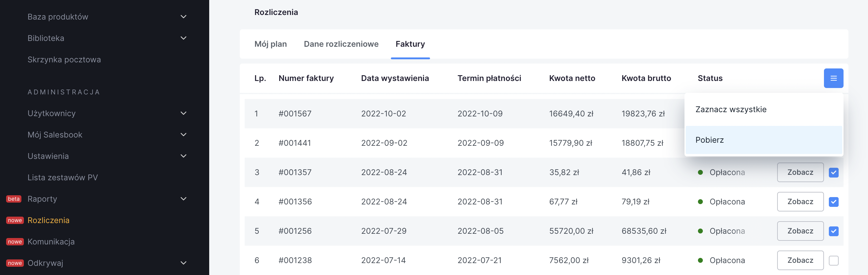Uncheck the checkbox for invoice #001356
868x275 pixels.
(833, 202)
